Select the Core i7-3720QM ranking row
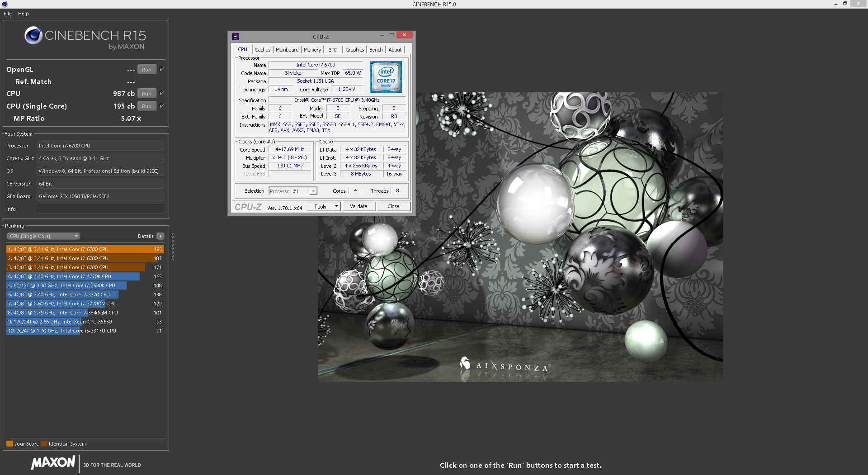Image resolution: width=868 pixels, height=475 pixels. pyautogui.click(x=85, y=304)
